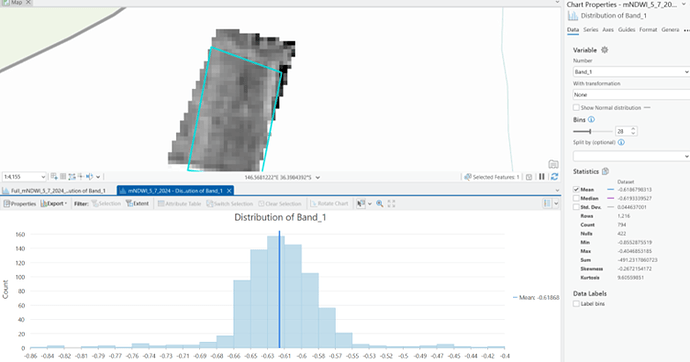
Task: Click the full extent chart icon
Action: coord(391,204)
